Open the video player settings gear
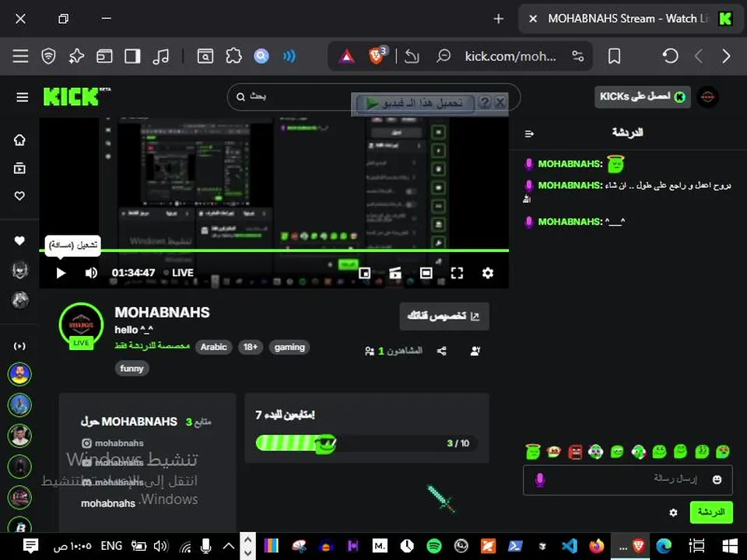747x560 pixels. pos(487,273)
